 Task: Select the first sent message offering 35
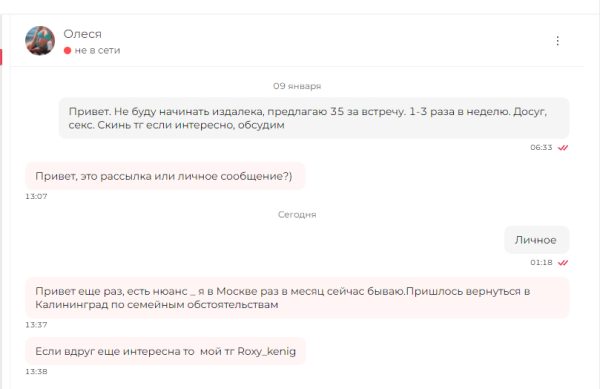point(314,118)
